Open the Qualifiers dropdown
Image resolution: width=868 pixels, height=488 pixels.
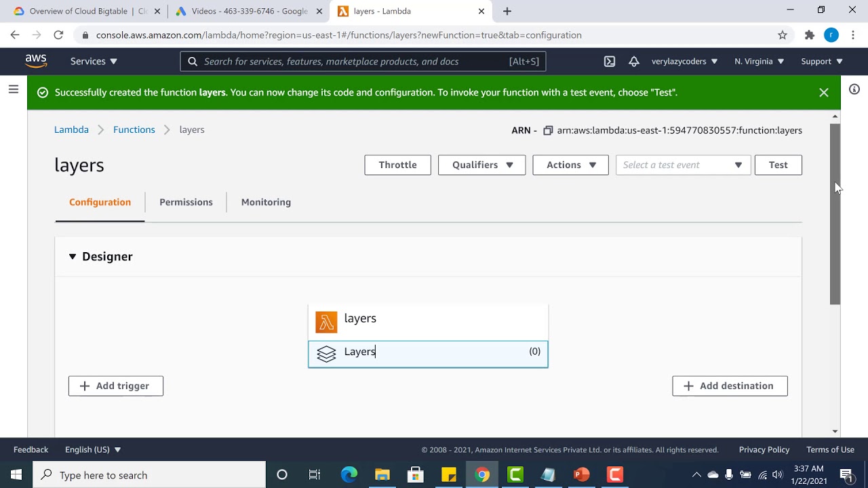pyautogui.click(x=481, y=165)
